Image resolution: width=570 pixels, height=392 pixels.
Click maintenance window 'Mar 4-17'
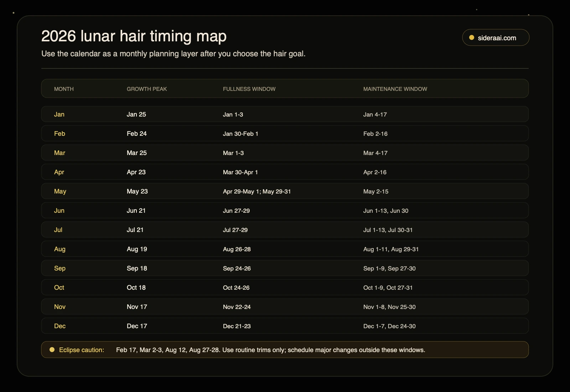click(375, 153)
